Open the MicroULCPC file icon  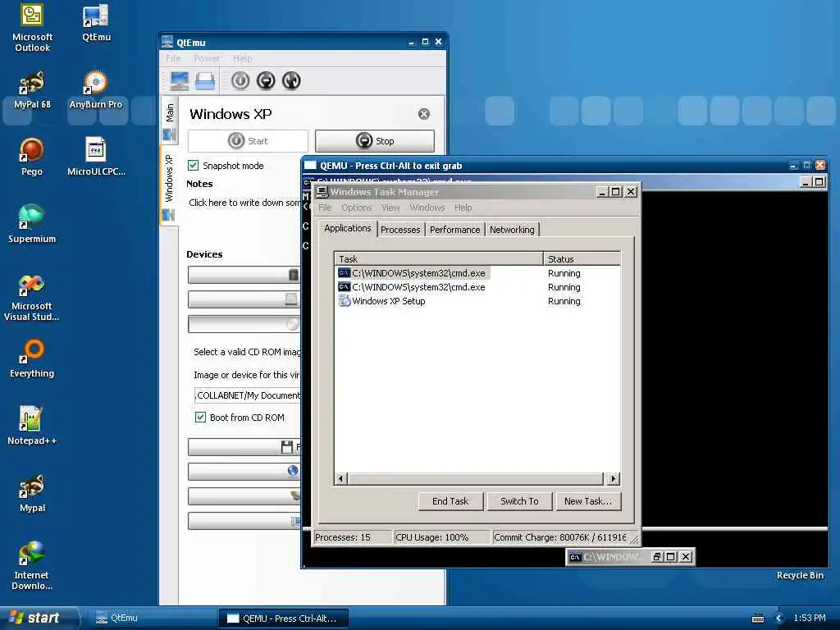coord(97,157)
